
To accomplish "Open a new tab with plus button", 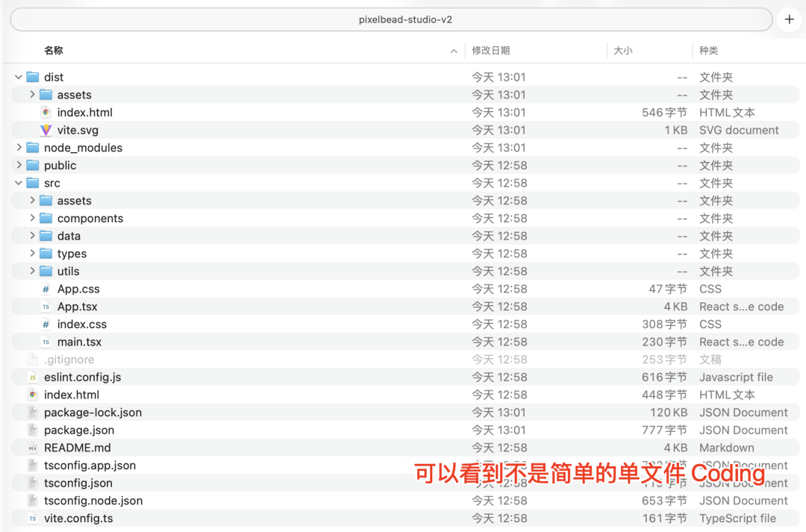I will click(790, 19).
